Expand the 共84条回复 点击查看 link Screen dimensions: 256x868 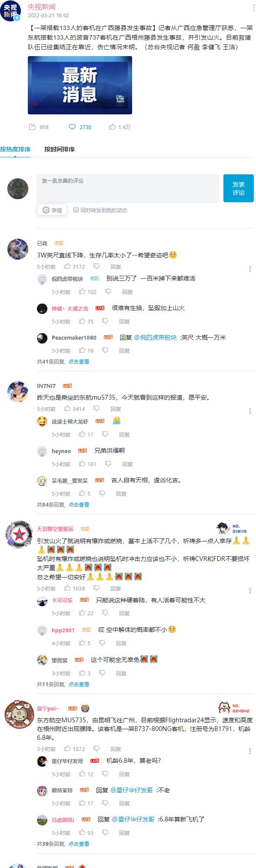click(x=63, y=504)
